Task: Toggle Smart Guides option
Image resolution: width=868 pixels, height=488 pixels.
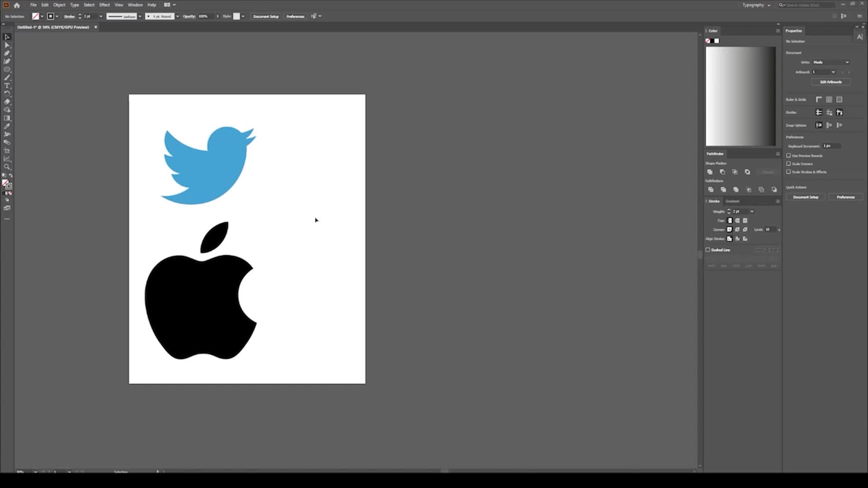Action: click(840, 113)
